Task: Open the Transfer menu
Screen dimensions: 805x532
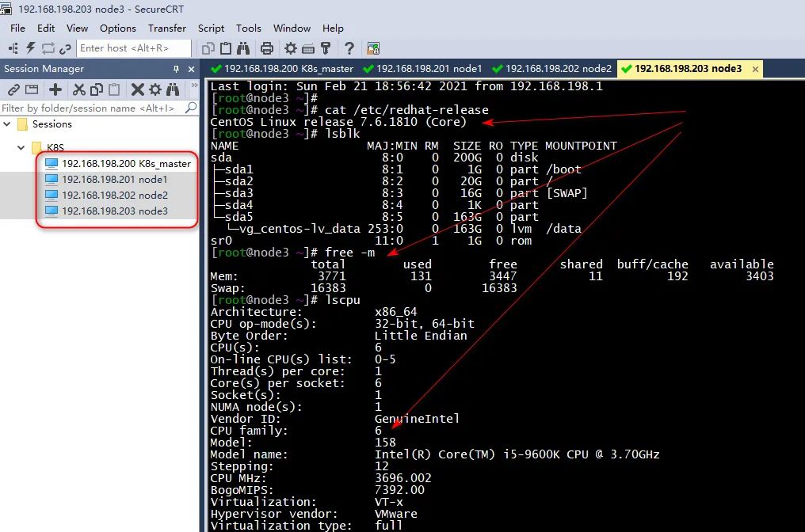Action: (166, 28)
